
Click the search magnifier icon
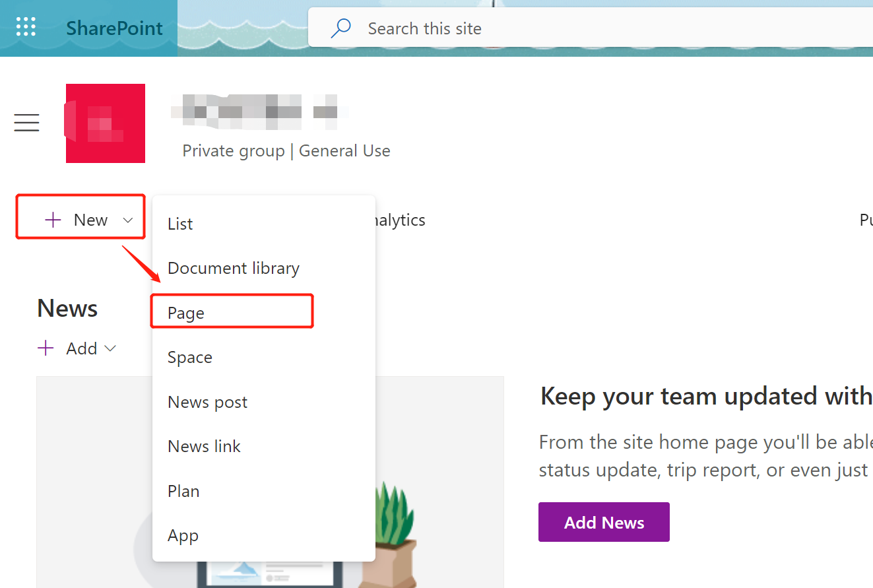tap(339, 28)
